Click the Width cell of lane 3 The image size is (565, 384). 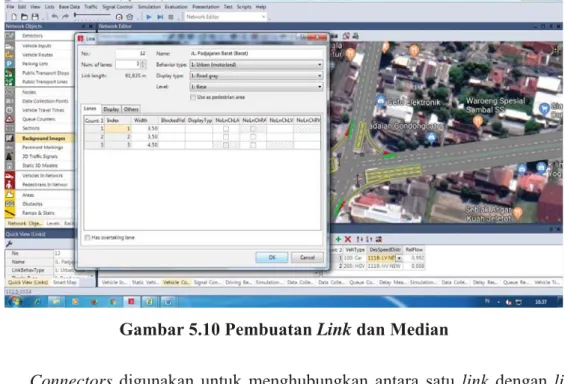145,145
